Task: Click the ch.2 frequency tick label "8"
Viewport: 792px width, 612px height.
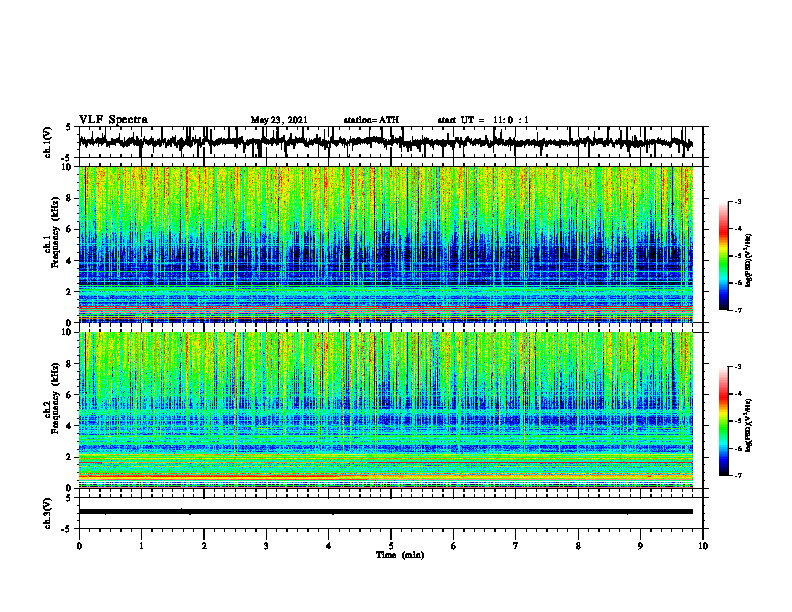Action: tap(70, 364)
